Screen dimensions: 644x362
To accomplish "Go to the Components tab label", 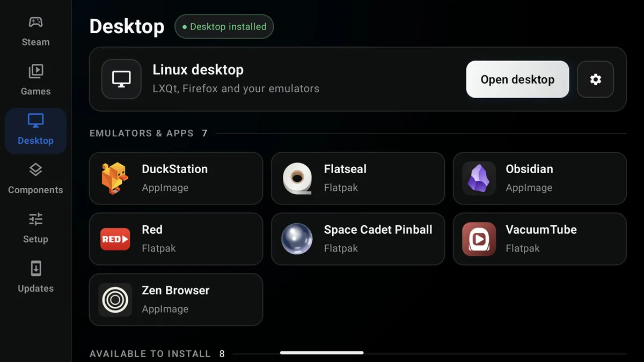I will [x=35, y=190].
